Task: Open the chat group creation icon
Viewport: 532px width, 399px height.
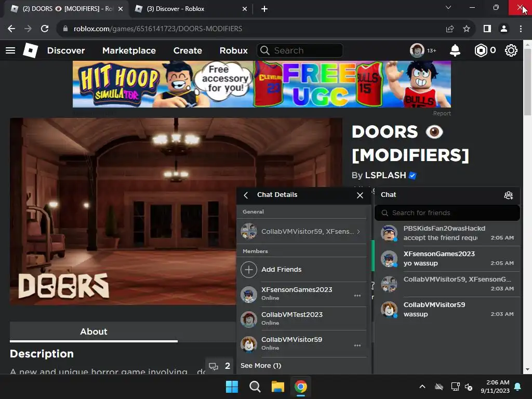Action: (x=508, y=195)
